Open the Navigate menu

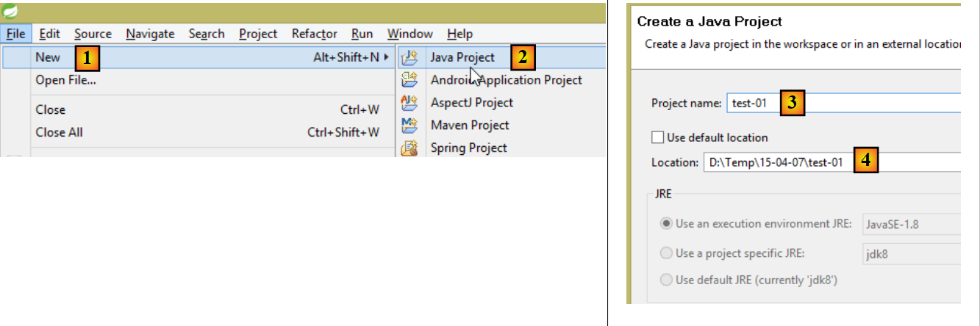150,34
